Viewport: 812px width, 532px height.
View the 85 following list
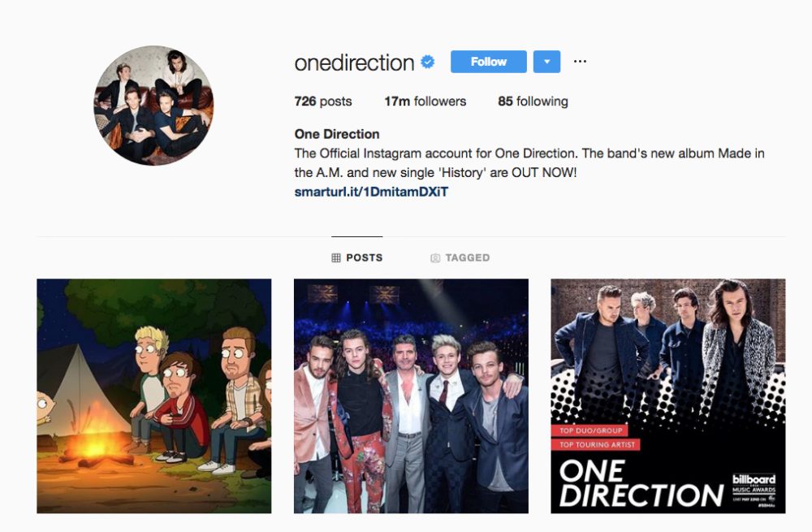533,102
